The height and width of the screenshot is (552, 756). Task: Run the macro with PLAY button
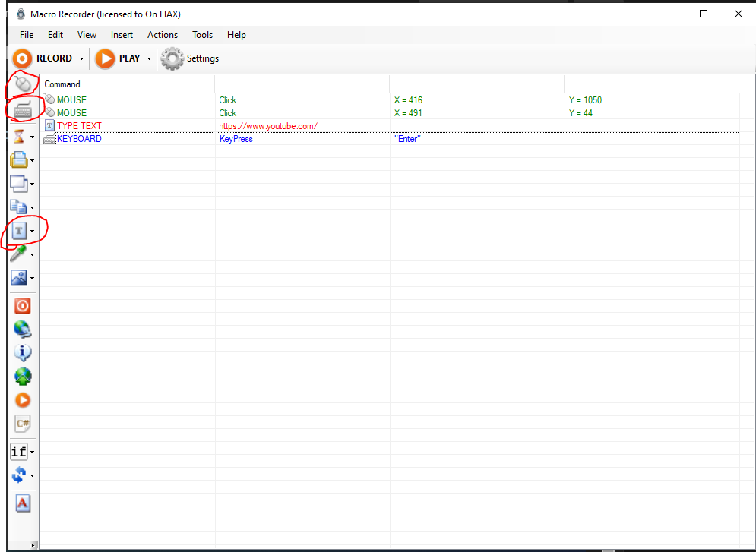tap(118, 58)
